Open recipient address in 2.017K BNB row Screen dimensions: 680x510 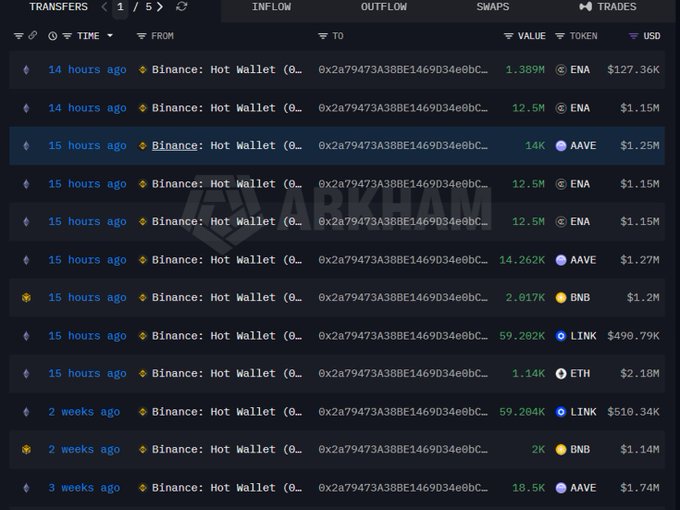403,298
